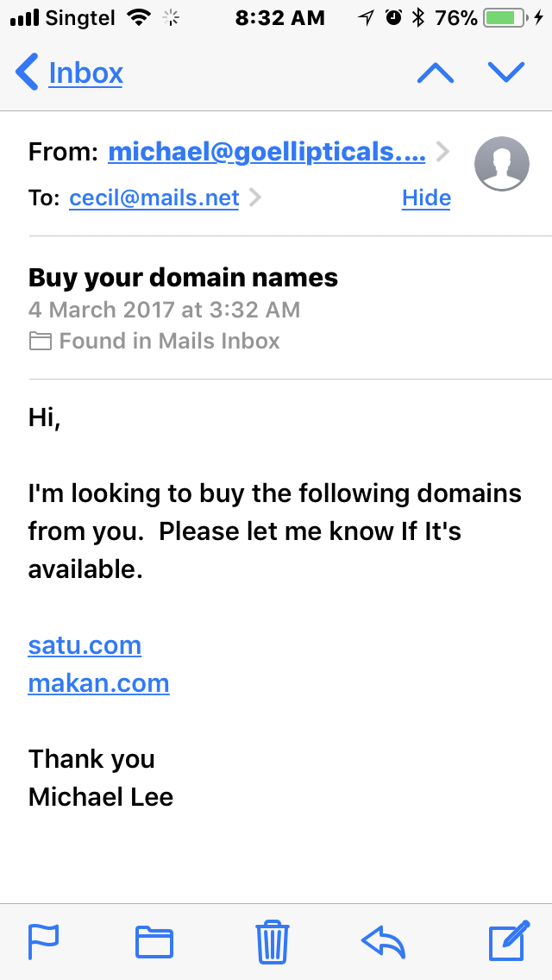Open the satu.com link
The width and height of the screenshot is (552, 980).
85,645
